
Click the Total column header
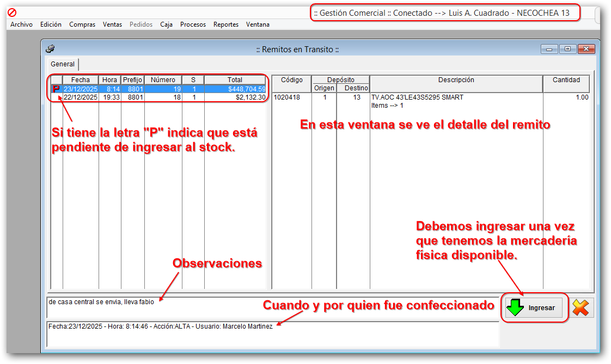click(235, 80)
